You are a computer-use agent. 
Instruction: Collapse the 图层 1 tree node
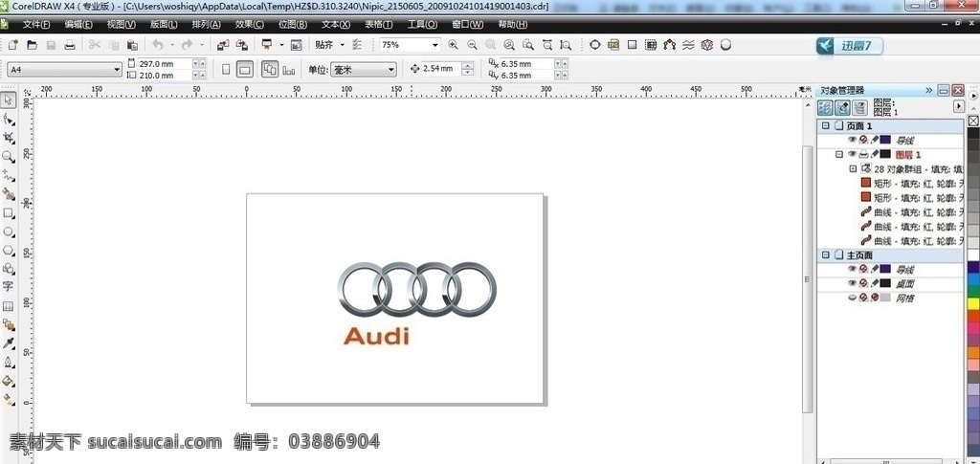840,154
